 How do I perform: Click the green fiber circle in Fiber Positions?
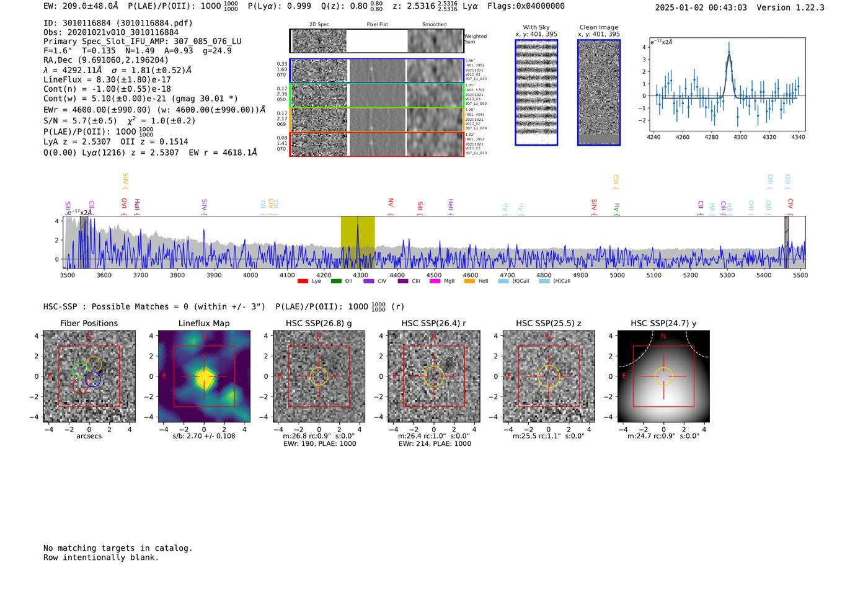tap(81, 371)
